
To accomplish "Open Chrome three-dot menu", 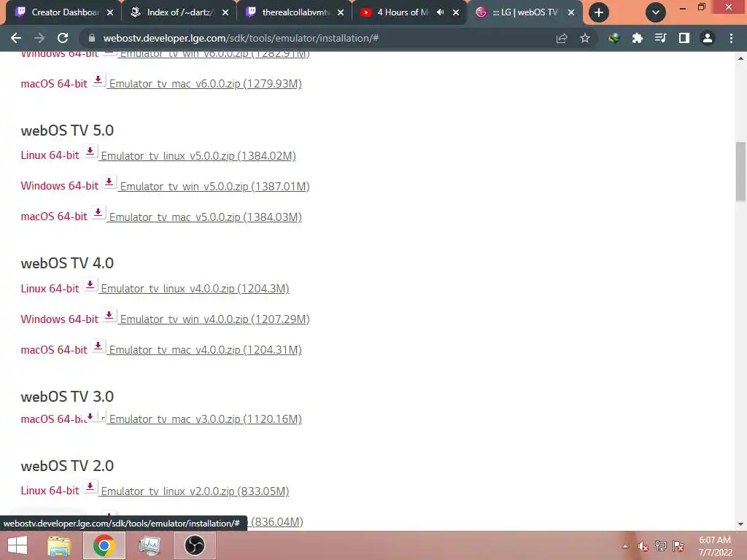I will point(731,38).
